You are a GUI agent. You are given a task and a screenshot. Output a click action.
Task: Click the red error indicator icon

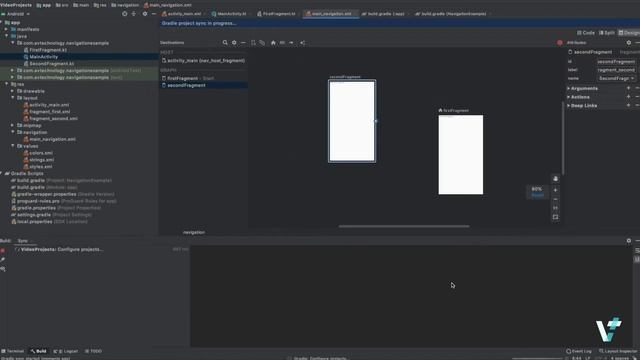[x=560, y=42]
